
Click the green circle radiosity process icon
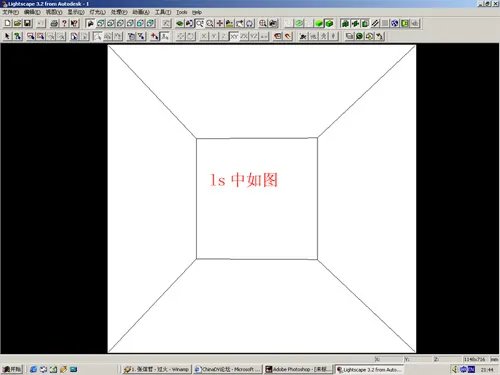pyautogui.click(x=359, y=36)
